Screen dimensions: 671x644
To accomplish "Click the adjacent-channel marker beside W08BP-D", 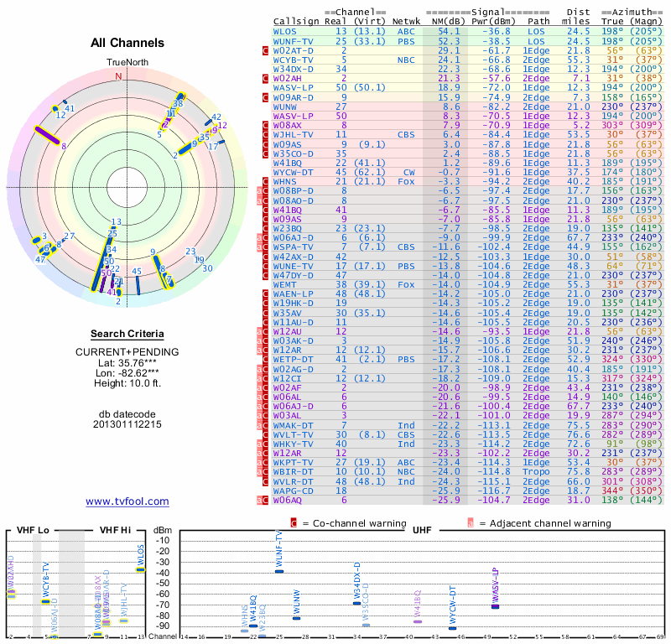I will point(259,191).
